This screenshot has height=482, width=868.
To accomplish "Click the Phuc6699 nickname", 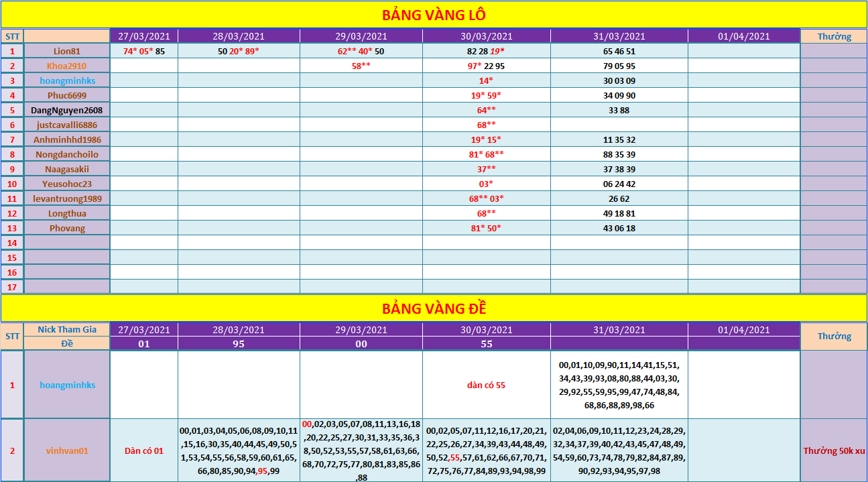I will (67, 95).
